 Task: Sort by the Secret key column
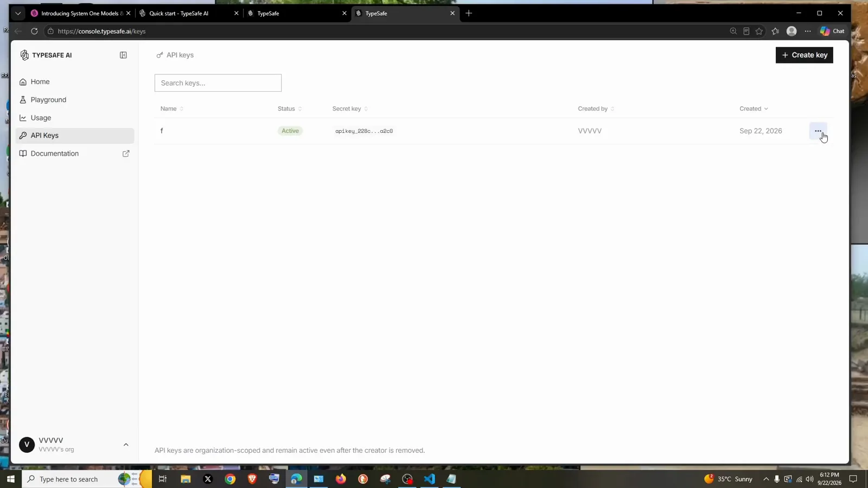point(350,108)
